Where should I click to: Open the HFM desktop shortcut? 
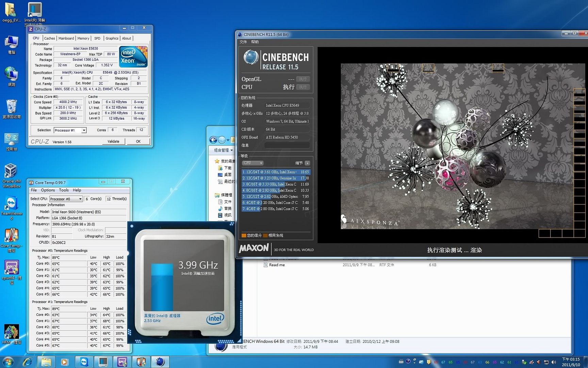click(11, 334)
